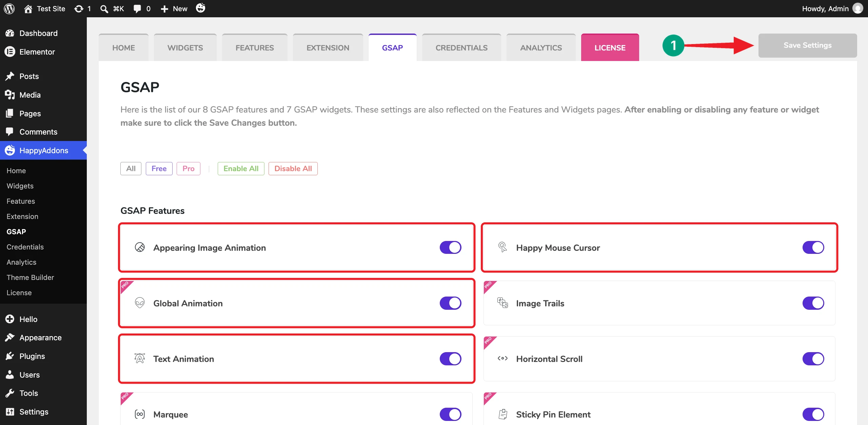The height and width of the screenshot is (425, 868).
Task: Toggle Text Animation switch
Action: [450, 359]
